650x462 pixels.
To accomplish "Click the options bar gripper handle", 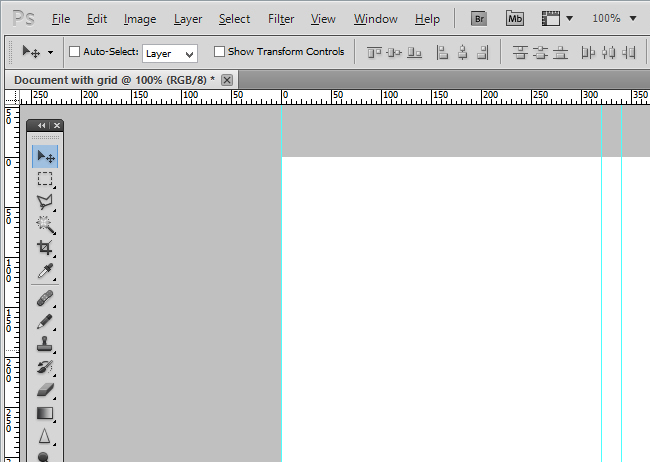I will 10,52.
